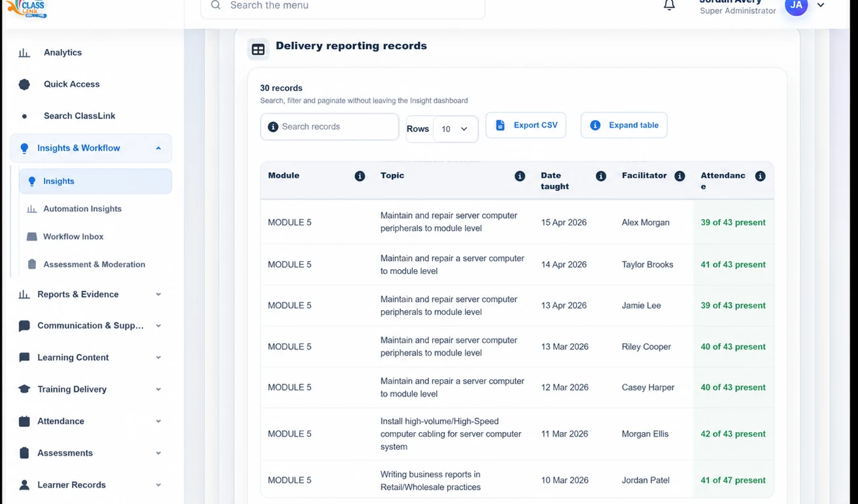Click the notification bell icon

(669, 5)
